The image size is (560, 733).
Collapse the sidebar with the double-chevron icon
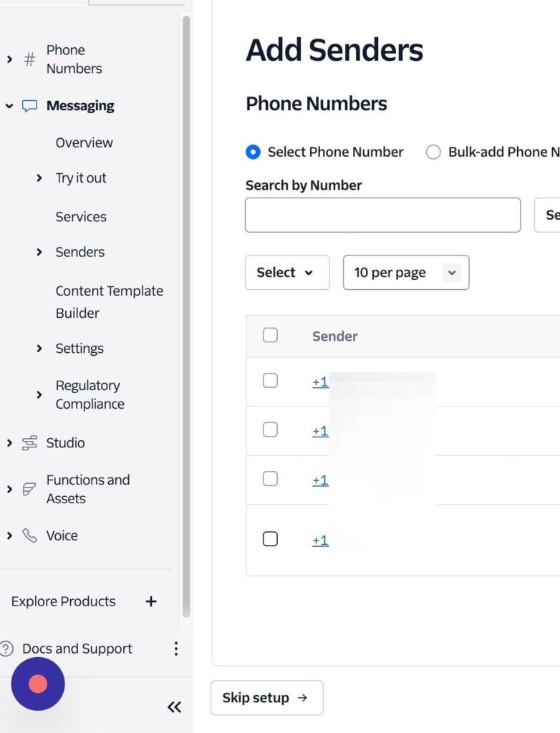click(174, 707)
